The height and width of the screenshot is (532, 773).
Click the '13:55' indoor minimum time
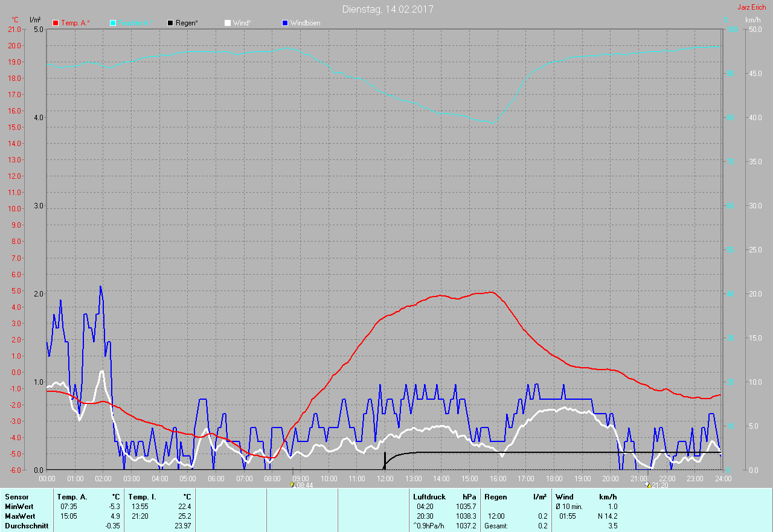tap(140, 507)
